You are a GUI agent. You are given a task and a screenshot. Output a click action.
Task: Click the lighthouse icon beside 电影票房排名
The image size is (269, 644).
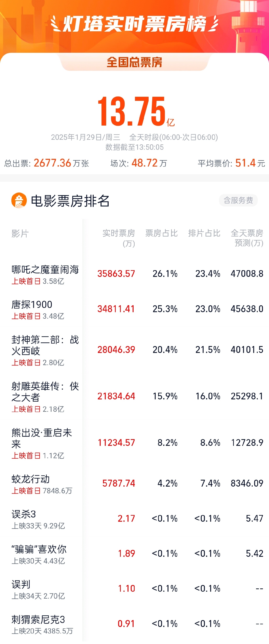[x=19, y=200]
